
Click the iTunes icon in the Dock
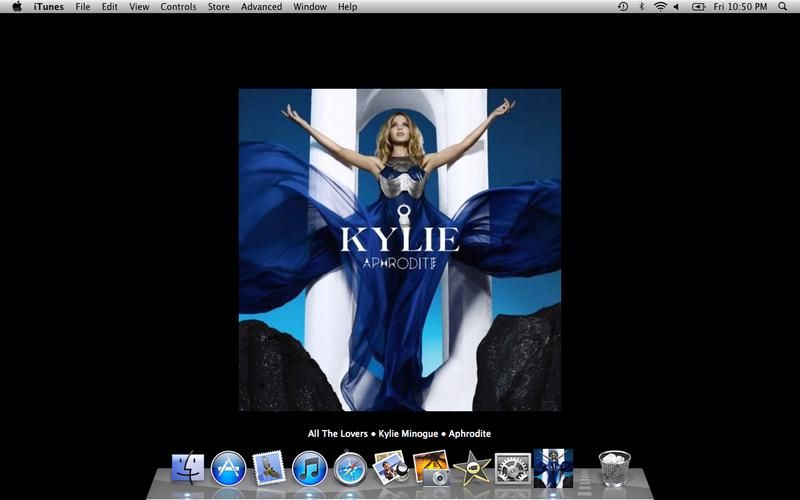point(310,468)
